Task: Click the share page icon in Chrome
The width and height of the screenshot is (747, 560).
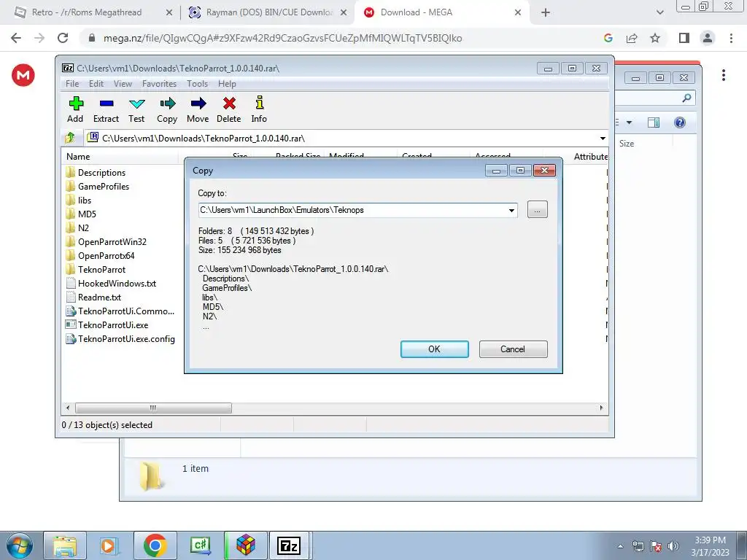Action: [x=632, y=38]
